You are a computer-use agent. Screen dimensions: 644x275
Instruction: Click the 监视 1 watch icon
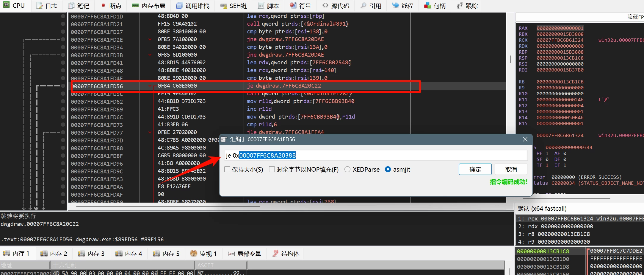click(194, 254)
